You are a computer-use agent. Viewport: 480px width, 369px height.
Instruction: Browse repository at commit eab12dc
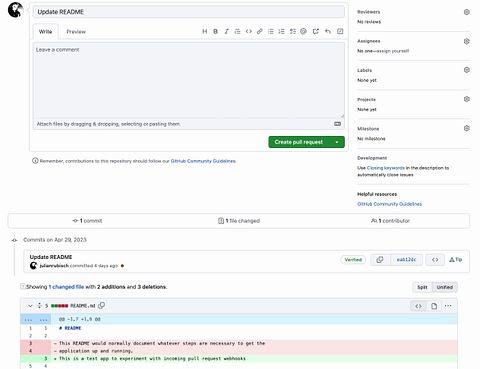pos(435,260)
